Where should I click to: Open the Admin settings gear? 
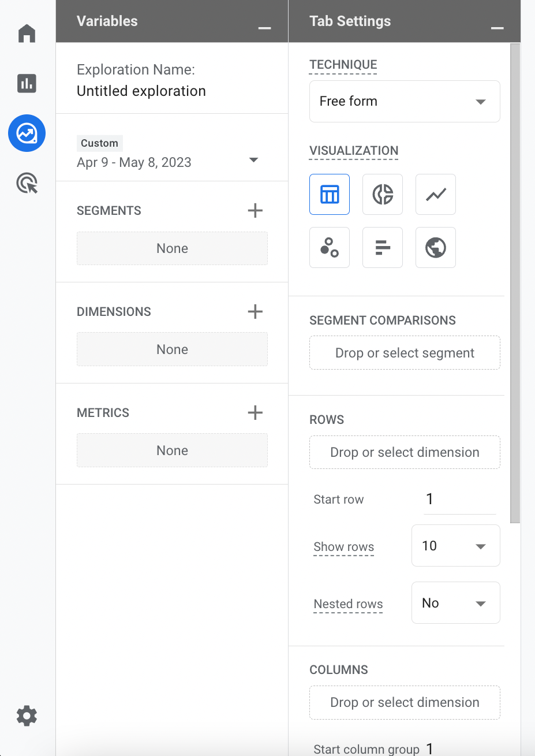[x=27, y=716]
